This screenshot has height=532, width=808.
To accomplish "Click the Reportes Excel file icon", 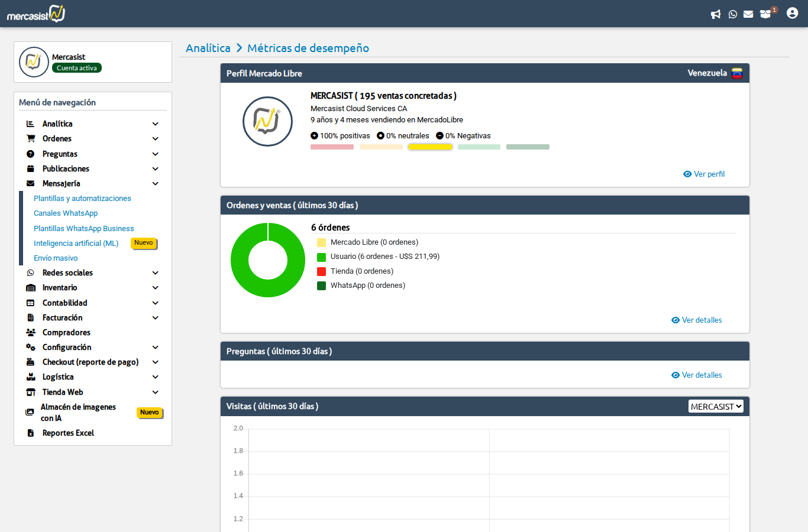I will [31, 433].
